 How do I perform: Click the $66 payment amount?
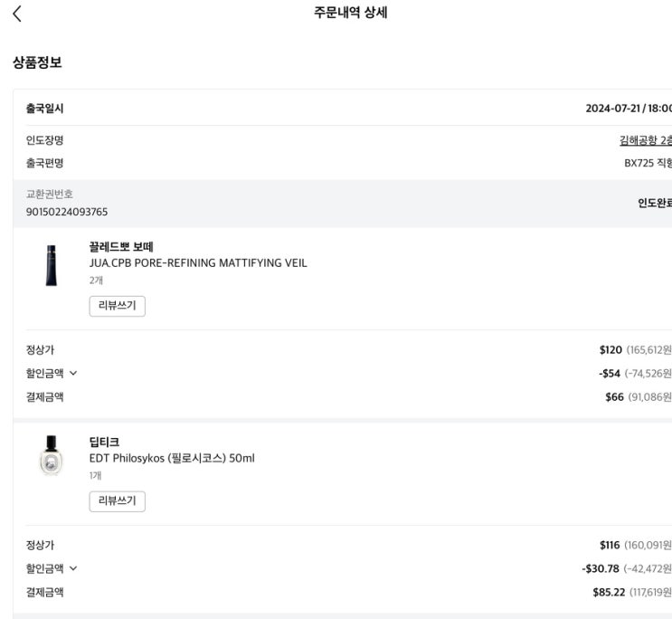(614, 396)
